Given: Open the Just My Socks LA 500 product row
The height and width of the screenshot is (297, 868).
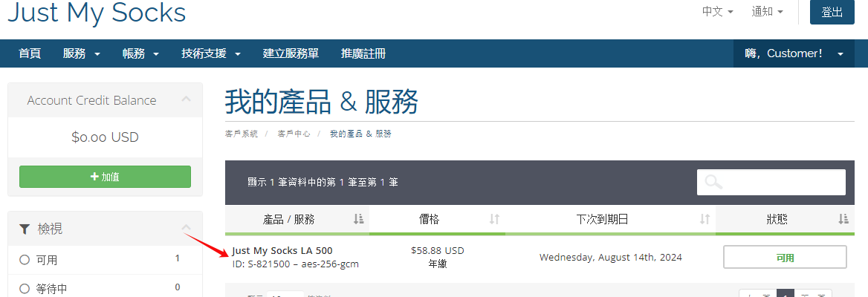Looking at the screenshot, I should pyautogui.click(x=282, y=251).
